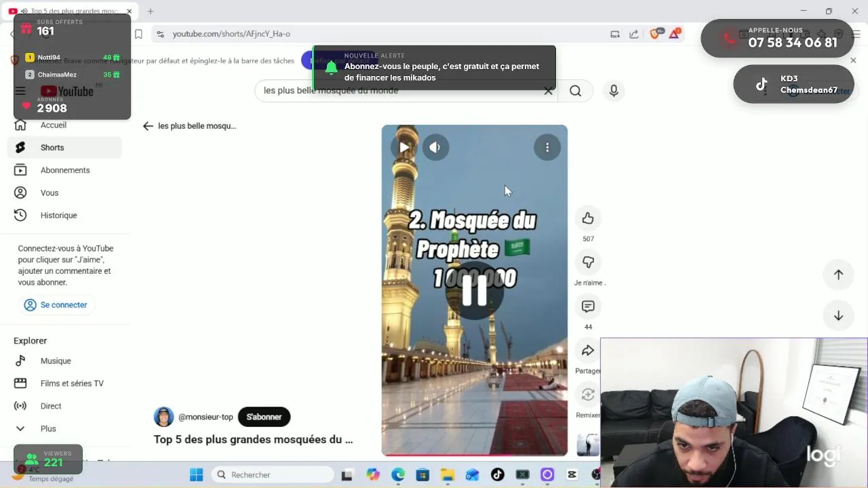Dislike the Short with the thumbs-down icon
868x488 pixels.
pos(588,262)
